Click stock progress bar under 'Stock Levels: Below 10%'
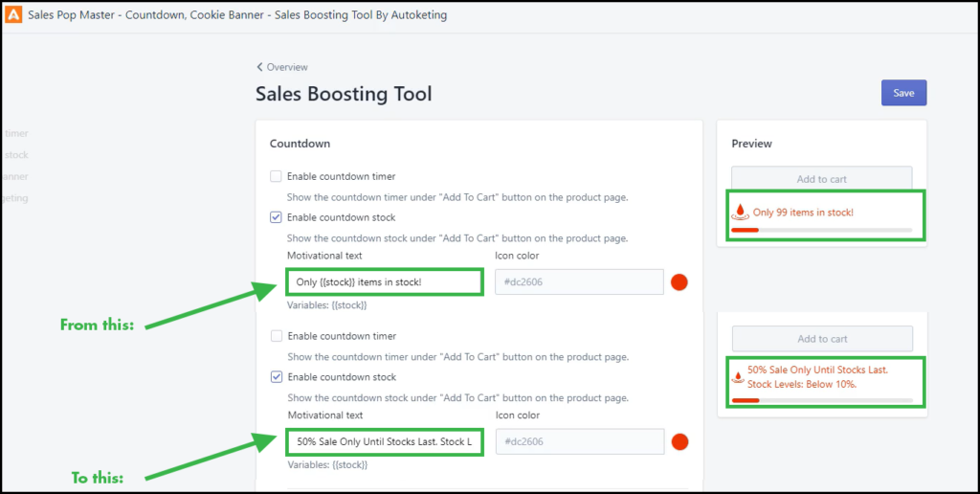Screen dimensions: 980x494 [x=822, y=400]
